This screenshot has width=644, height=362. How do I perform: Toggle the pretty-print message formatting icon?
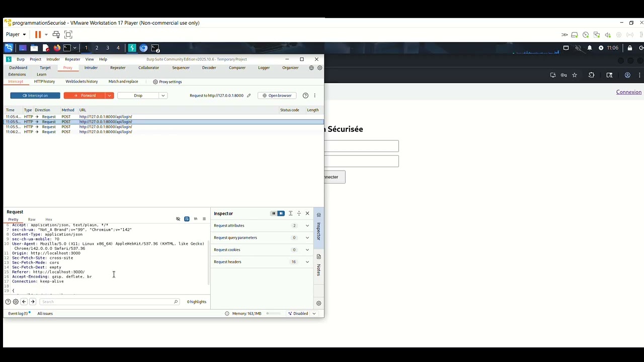point(187,219)
